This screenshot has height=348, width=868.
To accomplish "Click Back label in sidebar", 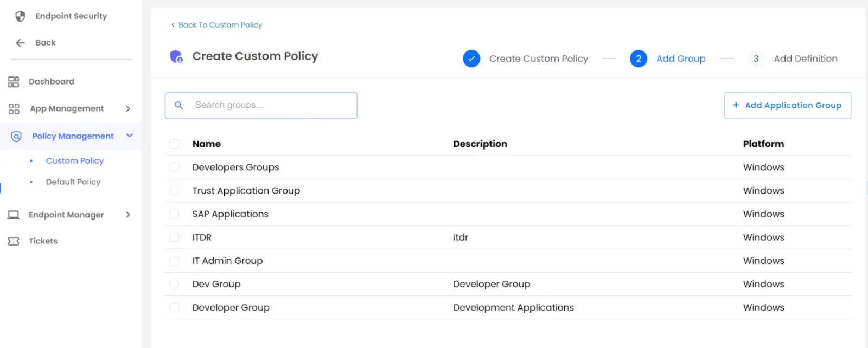I will [x=46, y=43].
